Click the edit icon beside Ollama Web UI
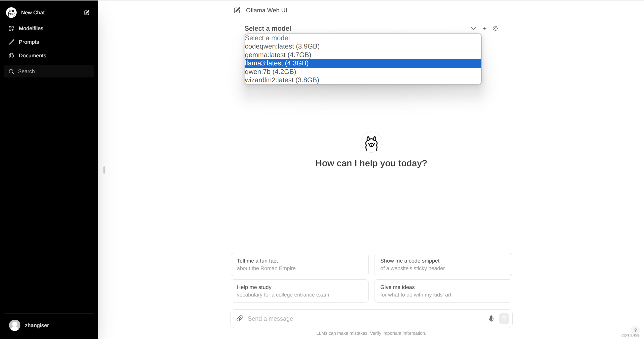 [x=237, y=10]
